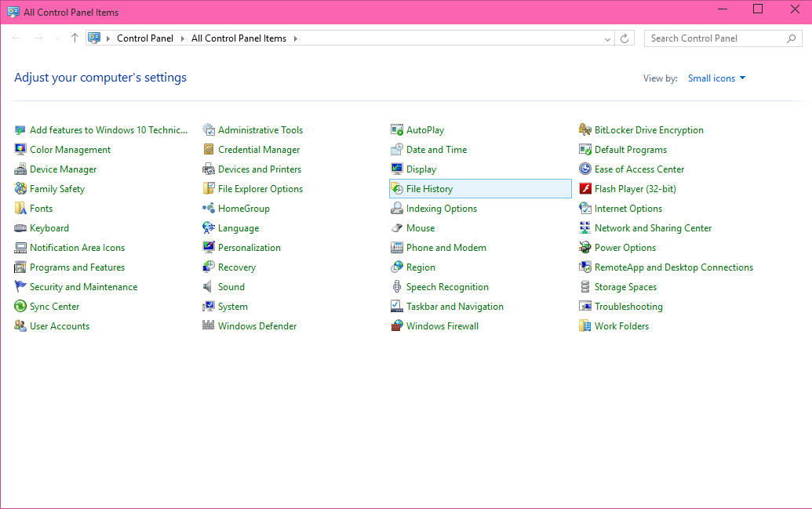Open Default Programs

coord(630,150)
